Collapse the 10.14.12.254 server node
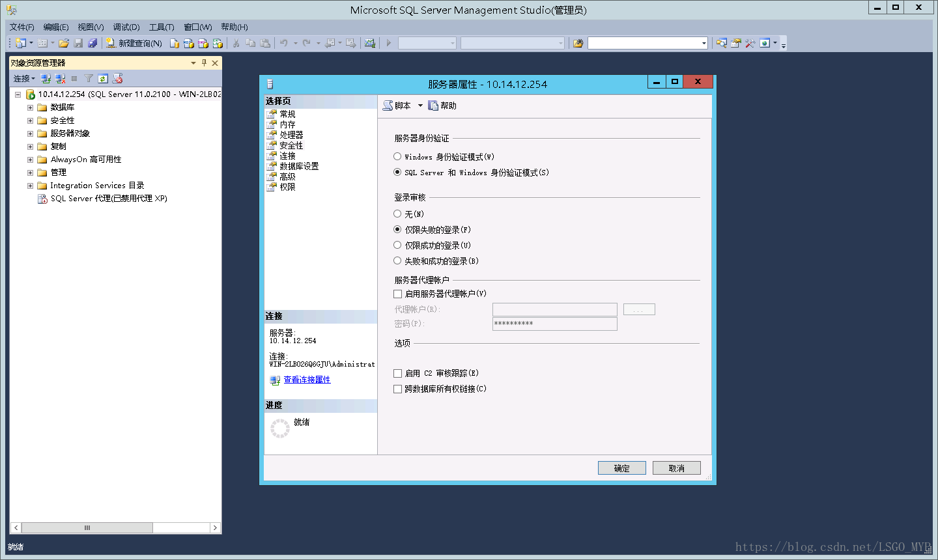 (18, 94)
